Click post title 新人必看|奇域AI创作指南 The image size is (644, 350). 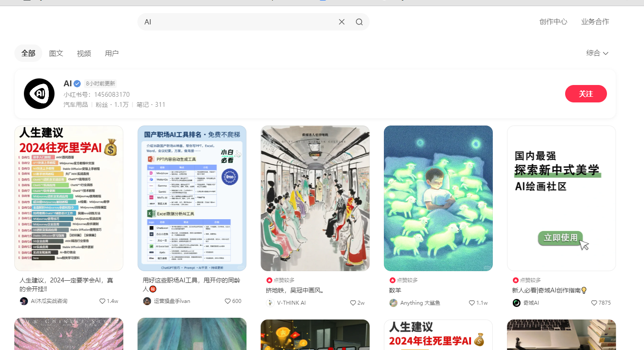[x=549, y=290]
